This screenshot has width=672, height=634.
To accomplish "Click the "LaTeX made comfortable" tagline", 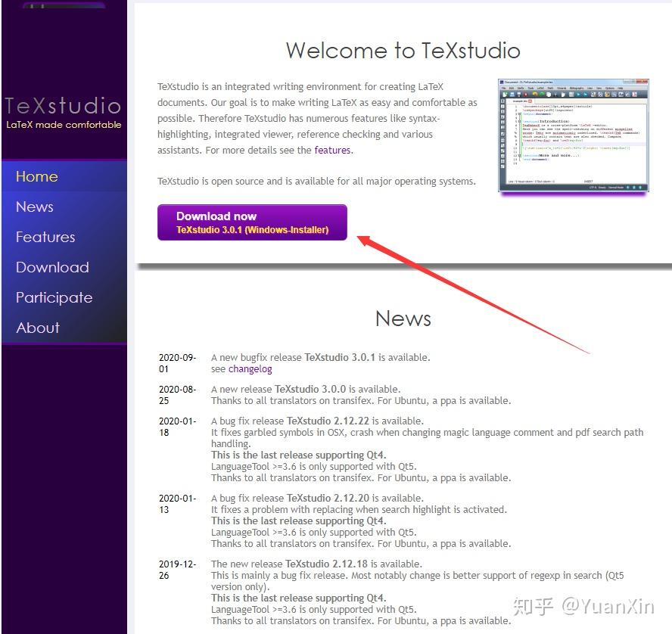I will click(x=64, y=125).
